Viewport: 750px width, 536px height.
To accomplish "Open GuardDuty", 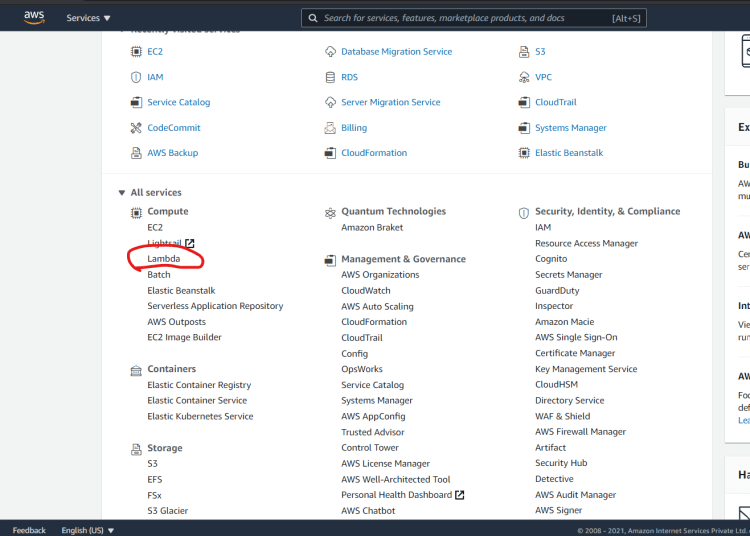I will pyautogui.click(x=557, y=291).
